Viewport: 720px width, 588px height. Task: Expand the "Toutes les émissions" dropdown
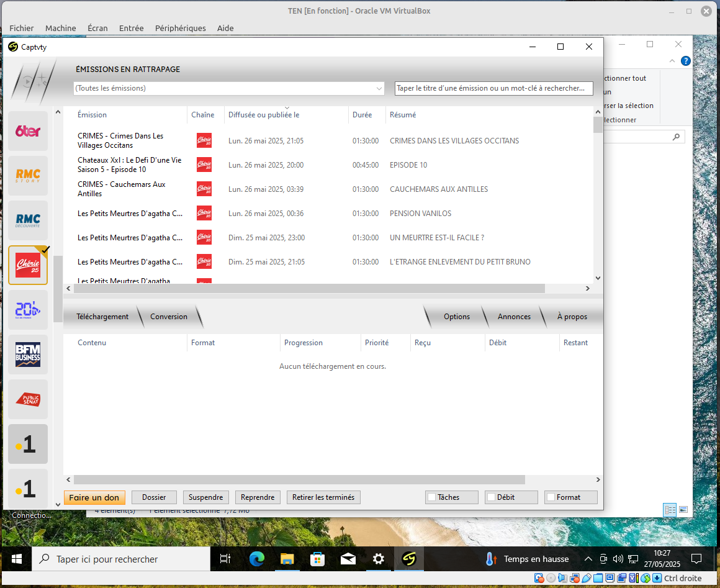tap(379, 89)
